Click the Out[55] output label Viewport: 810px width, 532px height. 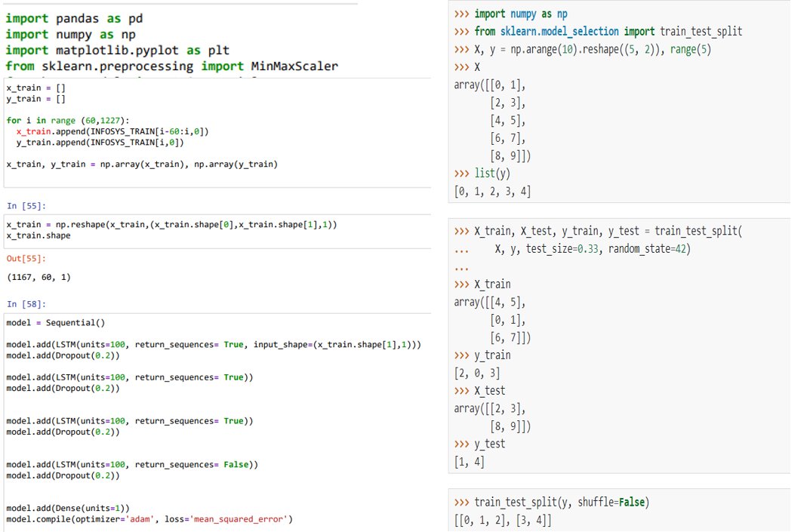[x=26, y=258]
